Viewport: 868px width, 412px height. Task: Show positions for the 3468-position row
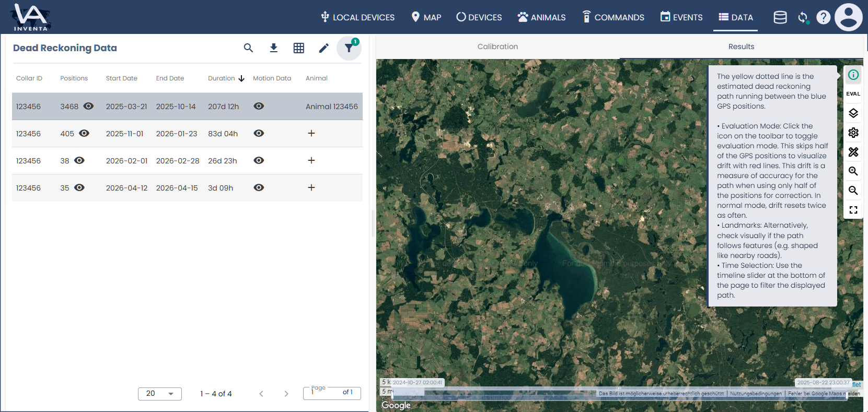tap(89, 106)
